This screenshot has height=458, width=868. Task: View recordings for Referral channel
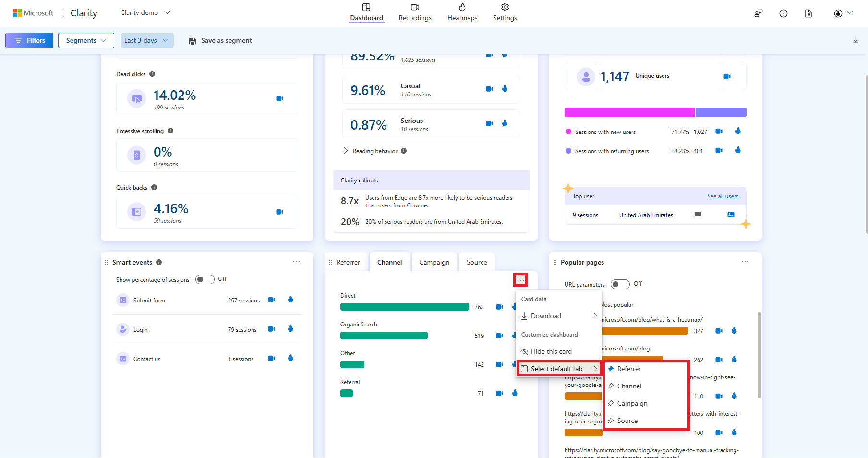coord(499,393)
